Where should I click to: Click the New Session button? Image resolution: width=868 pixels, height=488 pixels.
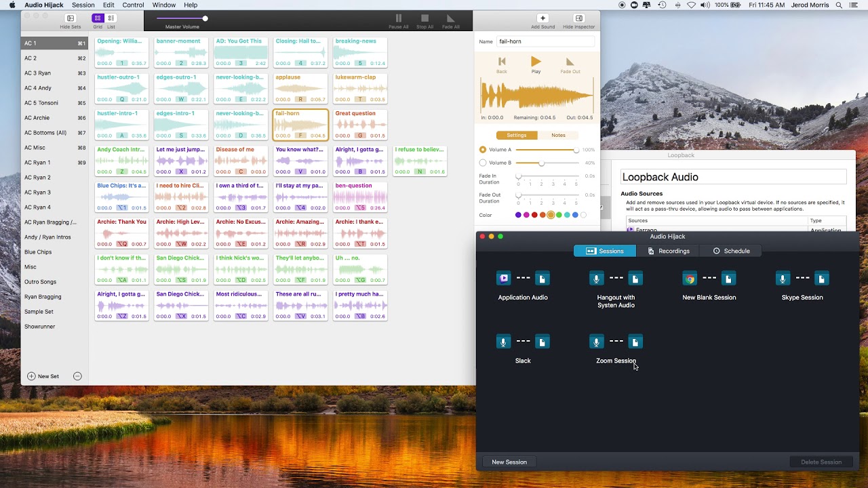tap(509, 462)
